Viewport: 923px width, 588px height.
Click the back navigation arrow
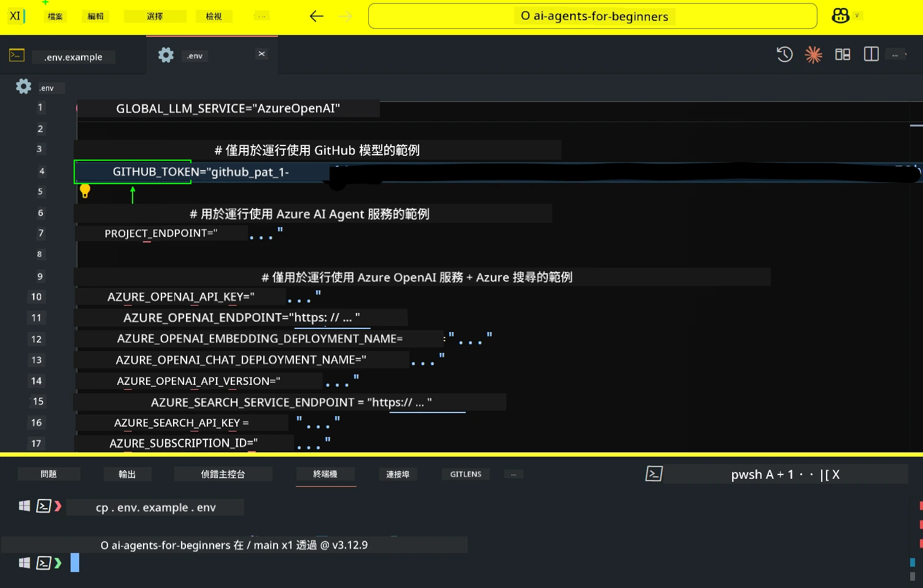(316, 16)
